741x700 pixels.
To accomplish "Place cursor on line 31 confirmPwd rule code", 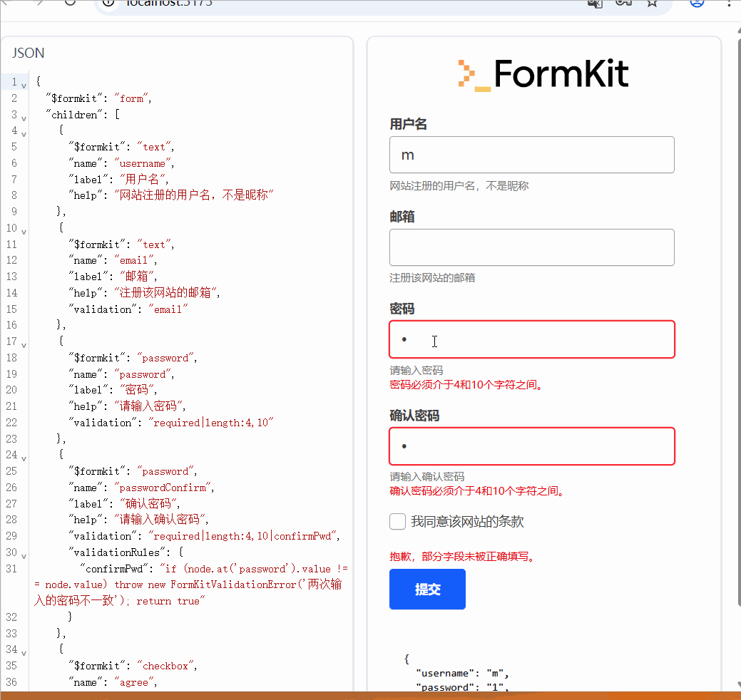I will 191,585.
